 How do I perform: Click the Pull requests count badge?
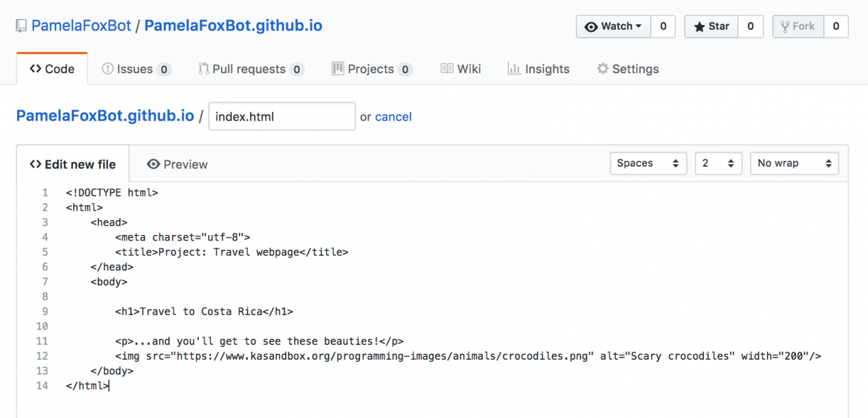tap(296, 69)
